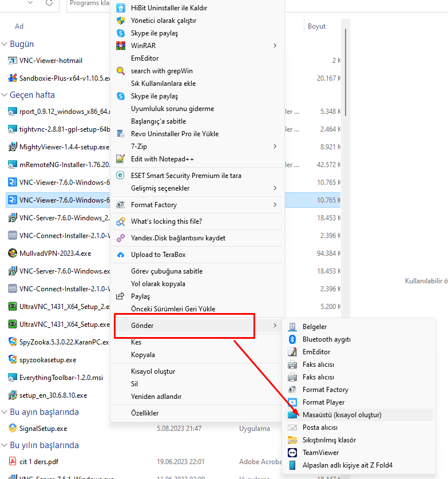Select Sil in the context menu
448x479 pixels.
coord(197,384)
